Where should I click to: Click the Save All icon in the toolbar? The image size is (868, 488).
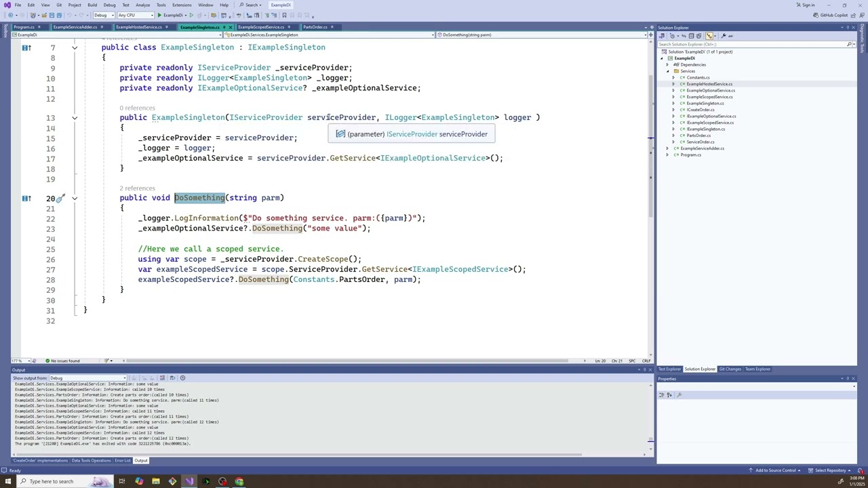(x=59, y=15)
